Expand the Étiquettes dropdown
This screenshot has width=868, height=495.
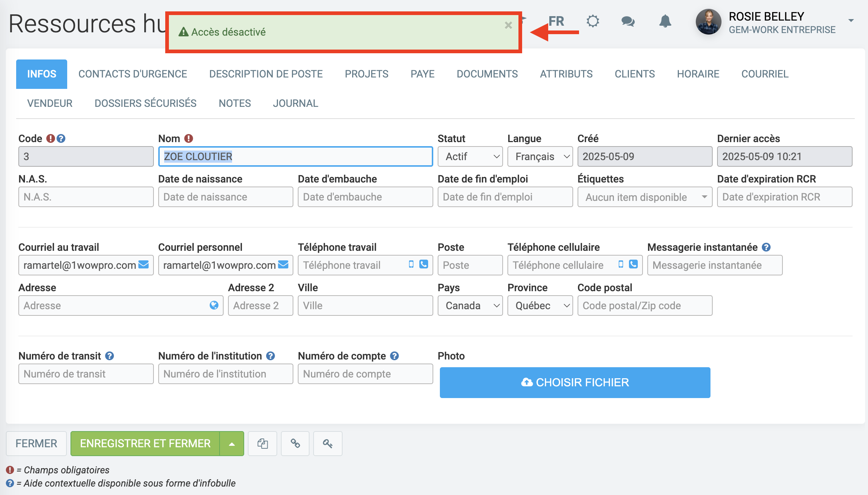click(645, 197)
